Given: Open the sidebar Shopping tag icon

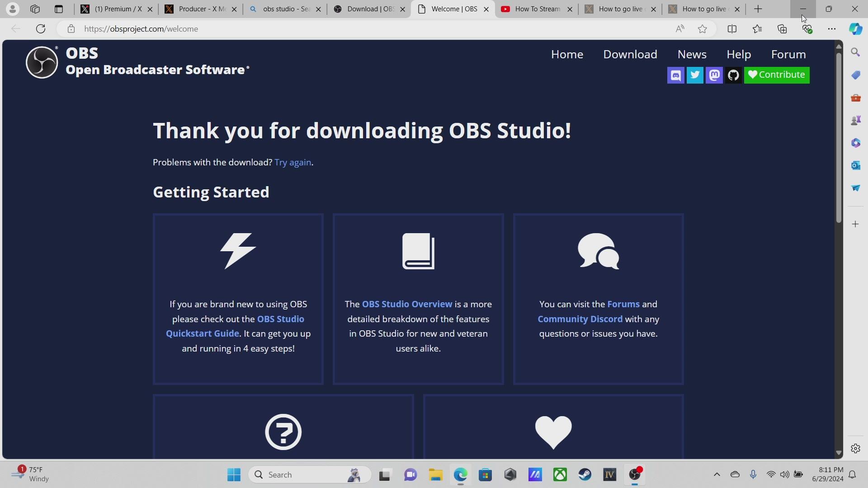Looking at the screenshot, I should 855,75.
